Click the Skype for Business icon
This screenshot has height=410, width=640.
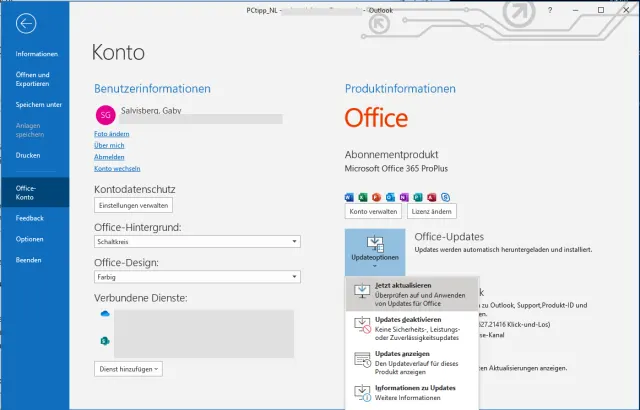445,197
